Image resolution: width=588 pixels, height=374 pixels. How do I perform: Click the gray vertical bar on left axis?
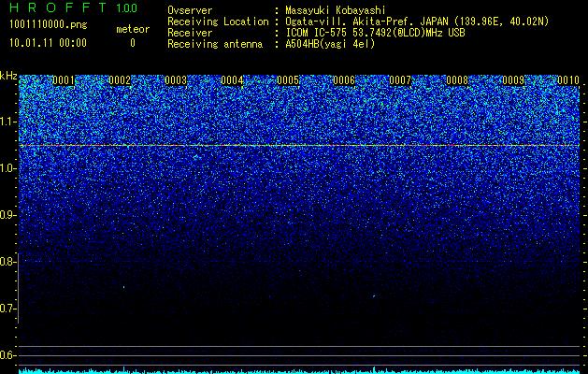click(x=18, y=288)
